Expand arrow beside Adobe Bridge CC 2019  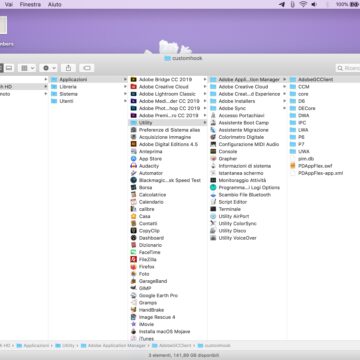coord(205,79)
